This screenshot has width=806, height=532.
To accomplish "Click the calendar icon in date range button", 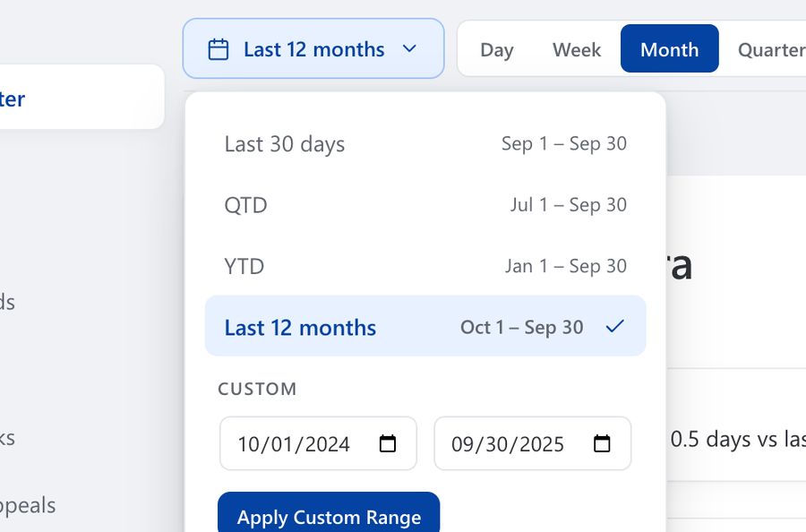I will pyautogui.click(x=218, y=49).
